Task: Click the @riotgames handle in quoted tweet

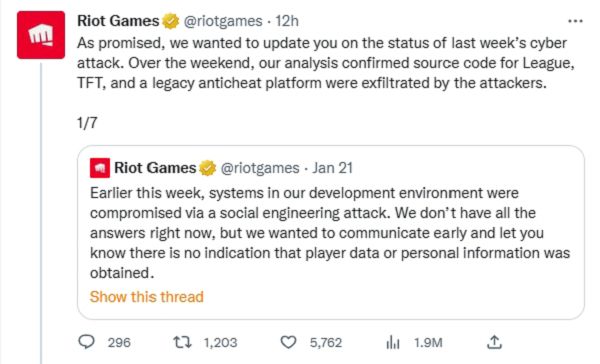Action: pyautogui.click(x=260, y=168)
